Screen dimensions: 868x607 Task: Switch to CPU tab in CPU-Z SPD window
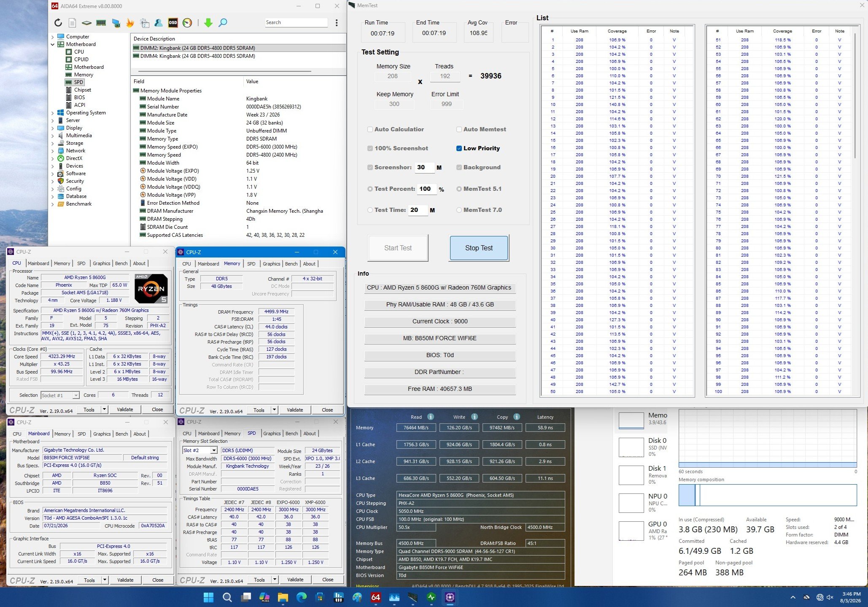click(187, 434)
